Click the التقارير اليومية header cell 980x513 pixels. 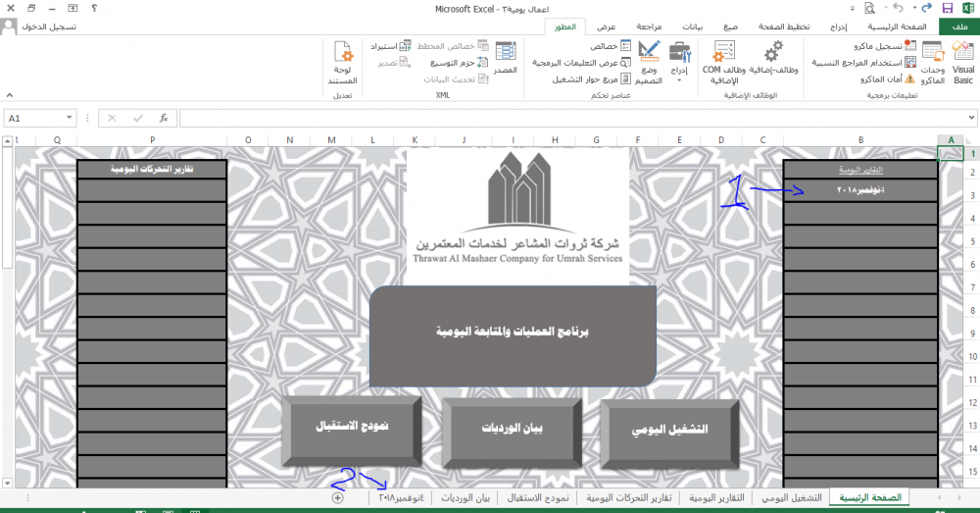tap(860, 170)
